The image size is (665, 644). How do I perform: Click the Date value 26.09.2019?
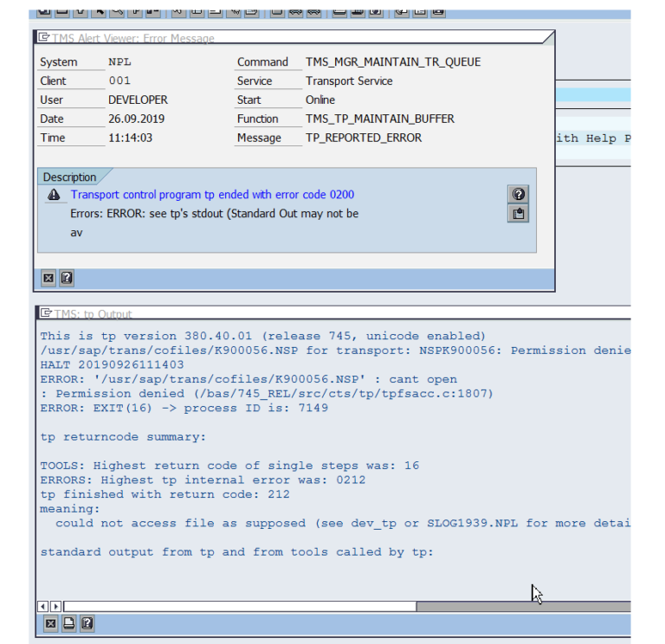point(136,119)
